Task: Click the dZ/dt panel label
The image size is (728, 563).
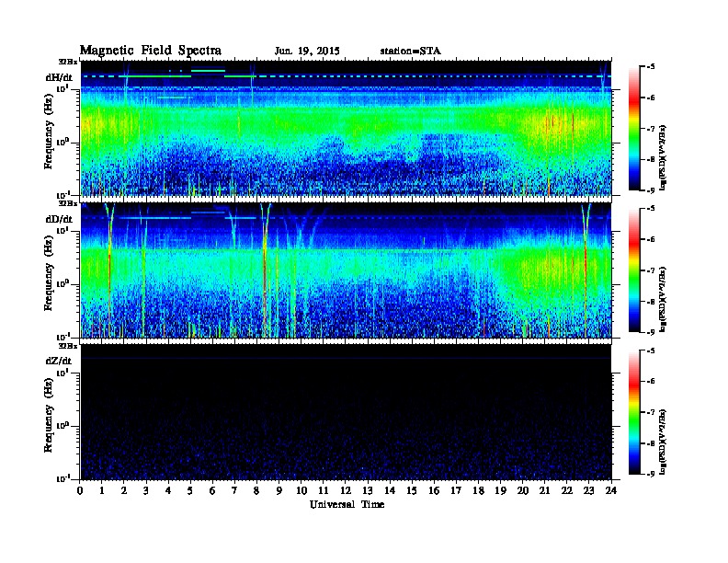Action: pos(59,361)
